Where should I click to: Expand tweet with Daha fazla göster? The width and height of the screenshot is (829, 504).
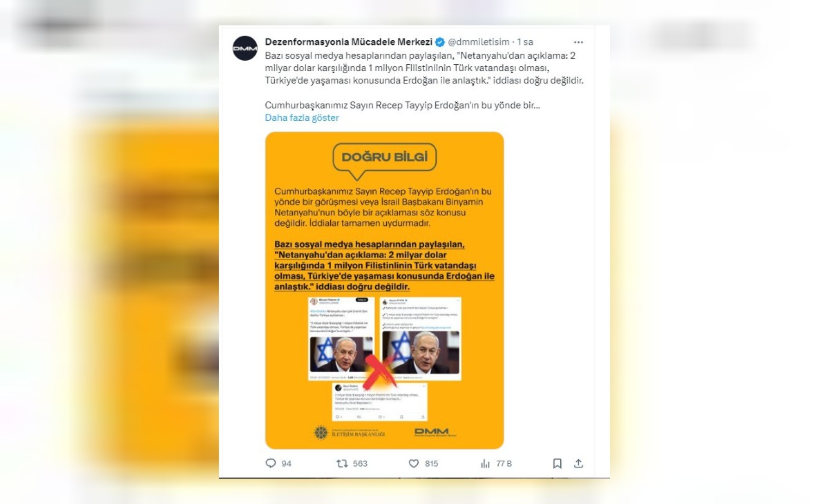[302, 117]
